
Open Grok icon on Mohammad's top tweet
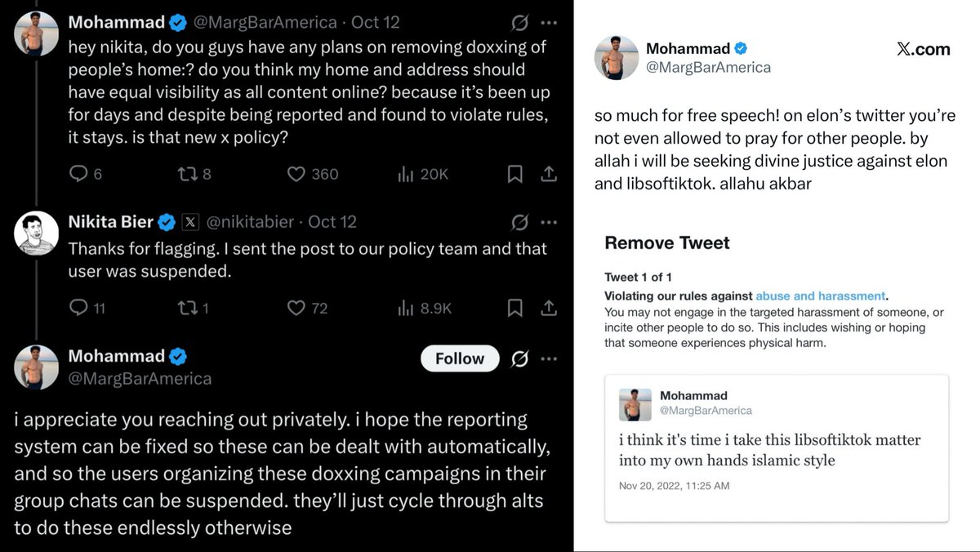[x=519, y=22]
